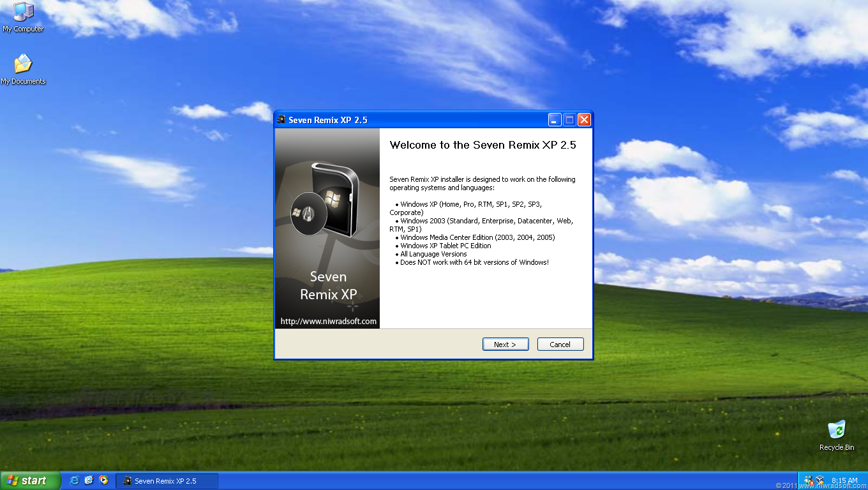Click VirtualBox Guest Additions tray icon

819,480
